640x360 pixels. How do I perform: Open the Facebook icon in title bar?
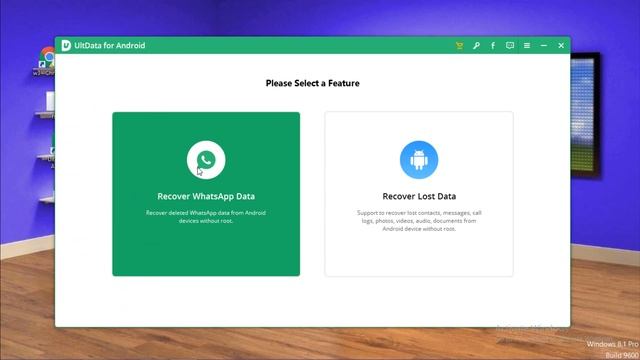point(493,46)
